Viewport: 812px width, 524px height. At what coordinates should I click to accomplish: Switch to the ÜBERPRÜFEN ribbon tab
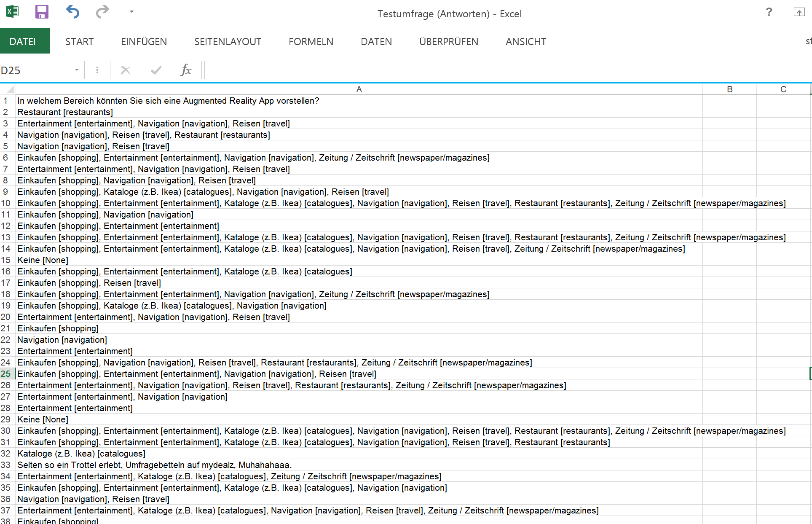pos(449,42)
